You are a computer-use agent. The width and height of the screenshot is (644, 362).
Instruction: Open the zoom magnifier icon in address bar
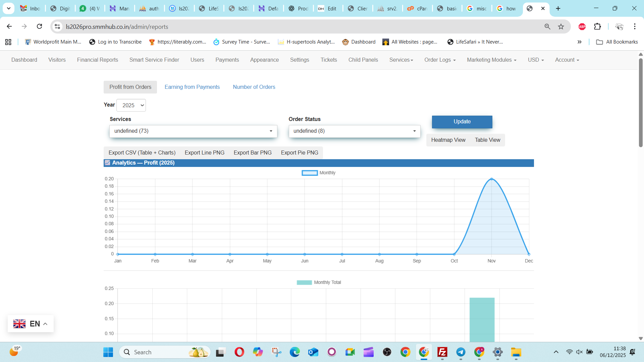point(547,26)
